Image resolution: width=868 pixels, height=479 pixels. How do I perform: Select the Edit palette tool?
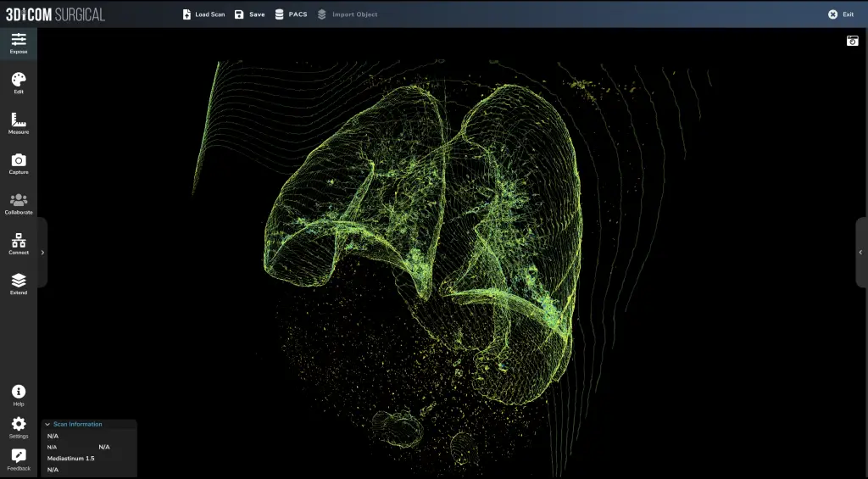coord(19,83)
